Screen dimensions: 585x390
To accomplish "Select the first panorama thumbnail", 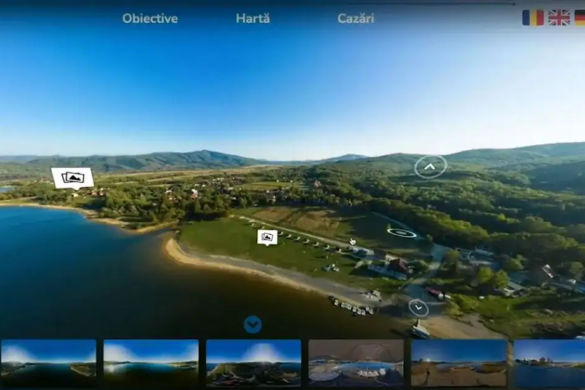I will coord(49,363).
